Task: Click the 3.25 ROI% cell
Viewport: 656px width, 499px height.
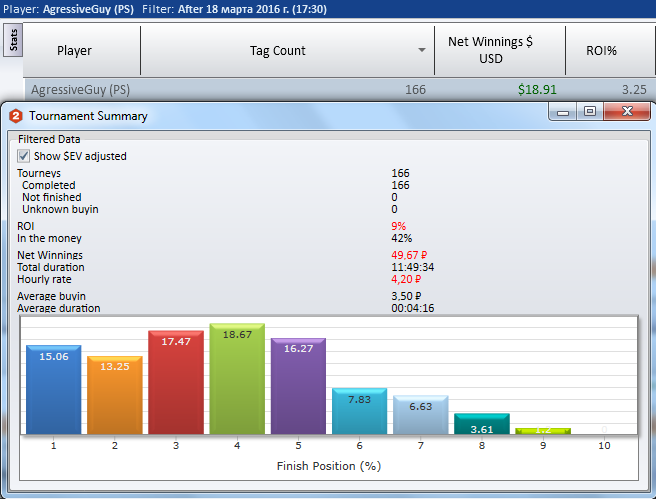Action: (x=634, y=90)
